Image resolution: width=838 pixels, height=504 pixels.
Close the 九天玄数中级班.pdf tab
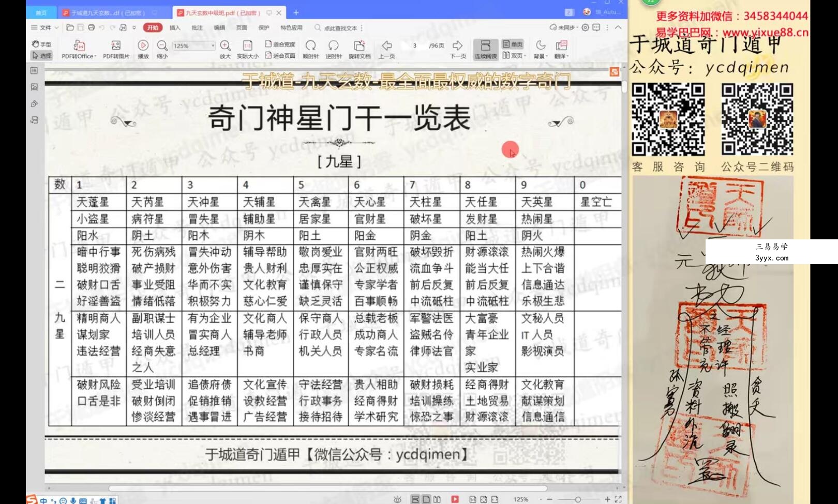[x=279, y=12]
